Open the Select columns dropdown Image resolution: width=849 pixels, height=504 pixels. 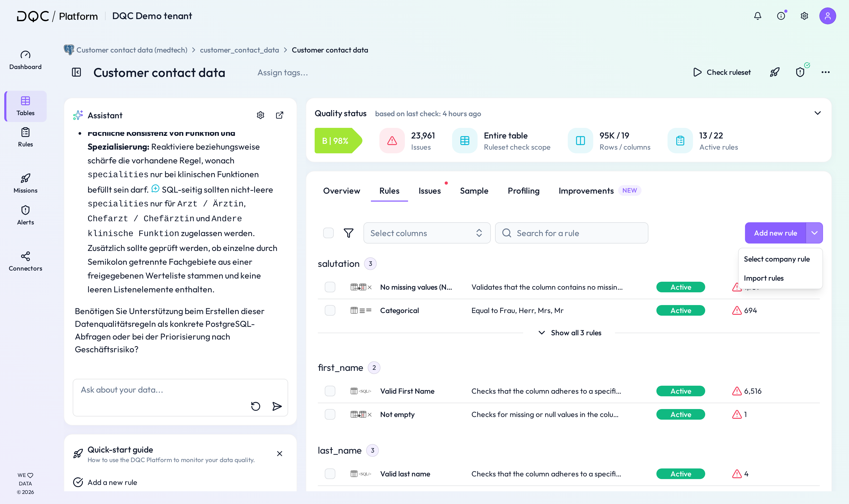click(x=427, y=233)
